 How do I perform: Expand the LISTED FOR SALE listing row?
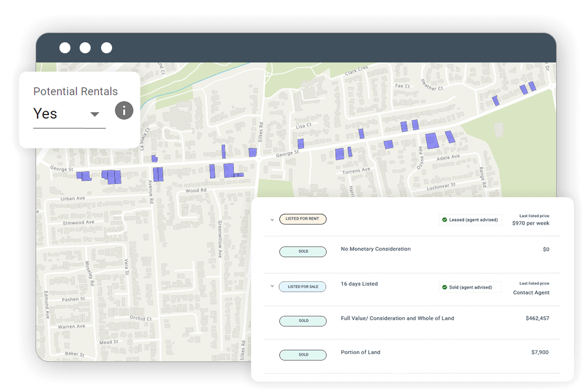272,287
